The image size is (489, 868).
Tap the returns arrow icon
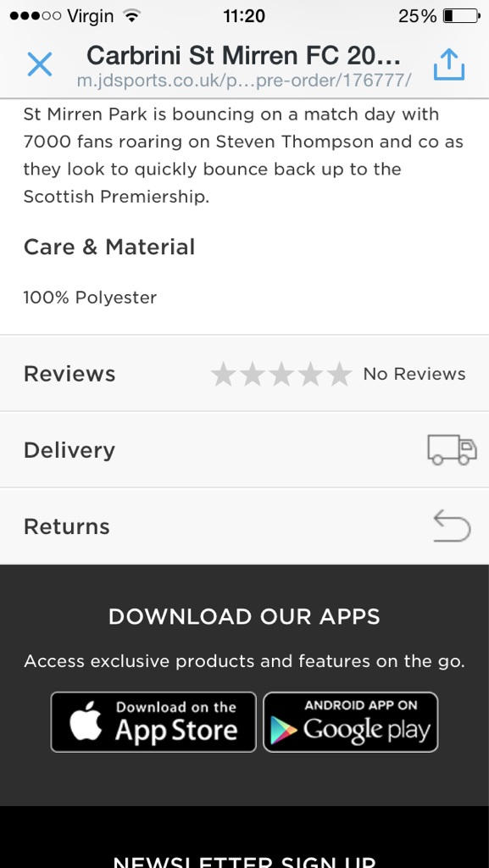click(x=452, y=526)
